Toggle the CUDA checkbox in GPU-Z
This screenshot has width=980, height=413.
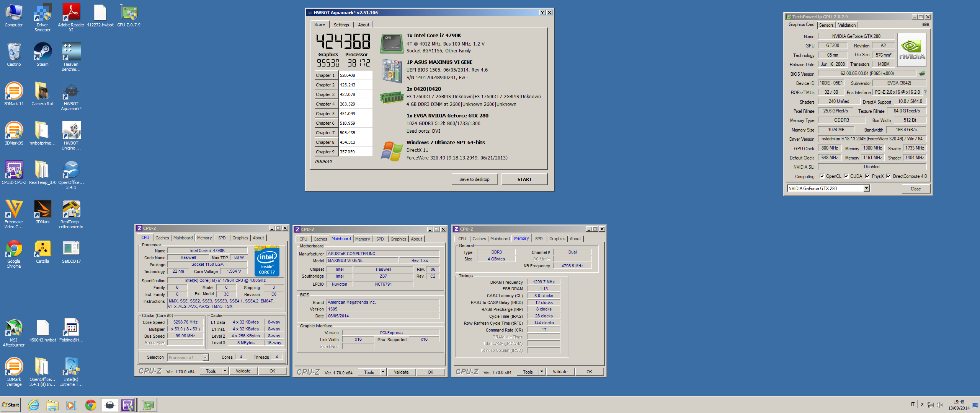(846, 176)
